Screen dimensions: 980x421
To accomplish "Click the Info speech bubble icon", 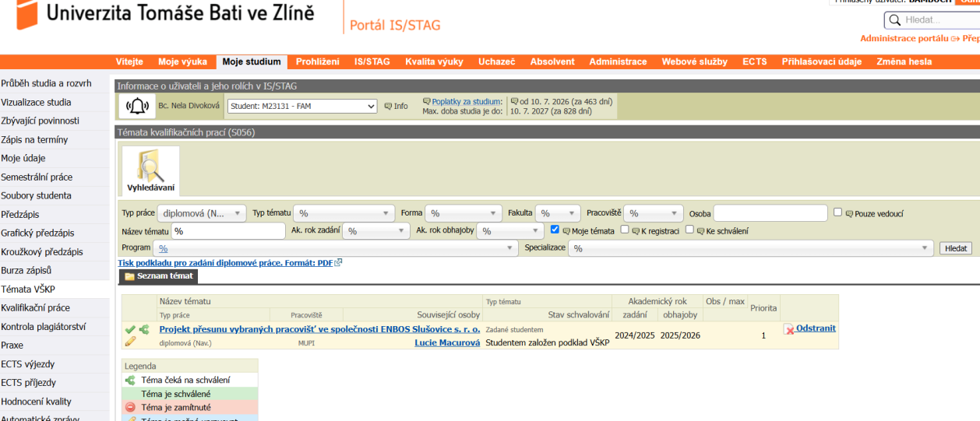I will click(x=388, y=107).
